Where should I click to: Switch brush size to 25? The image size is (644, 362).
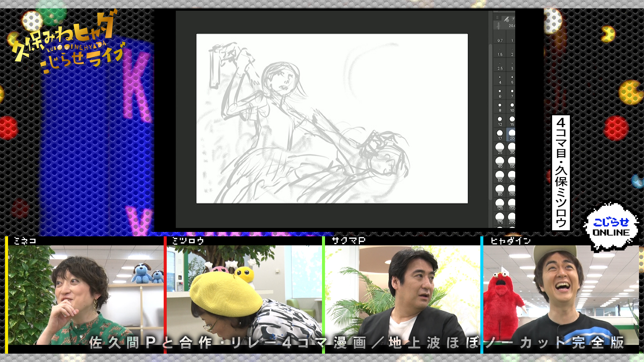(500, 148)
